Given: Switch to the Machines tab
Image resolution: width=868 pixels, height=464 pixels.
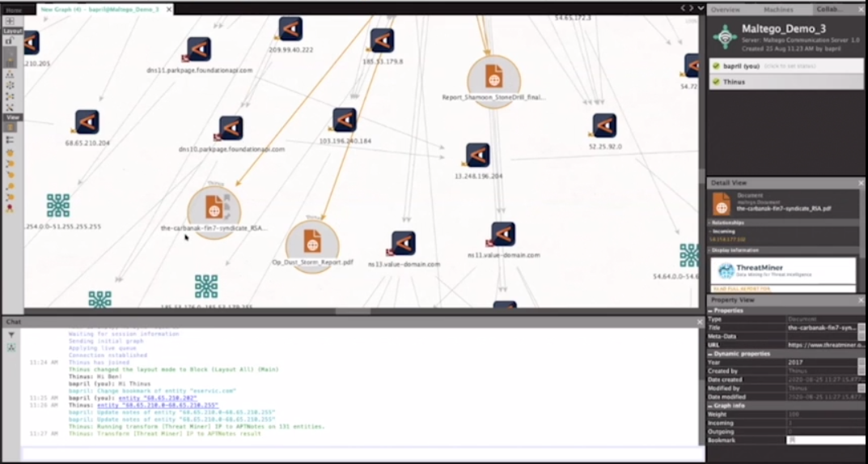Looking at the screenshot, I should (x=778, y=10).
